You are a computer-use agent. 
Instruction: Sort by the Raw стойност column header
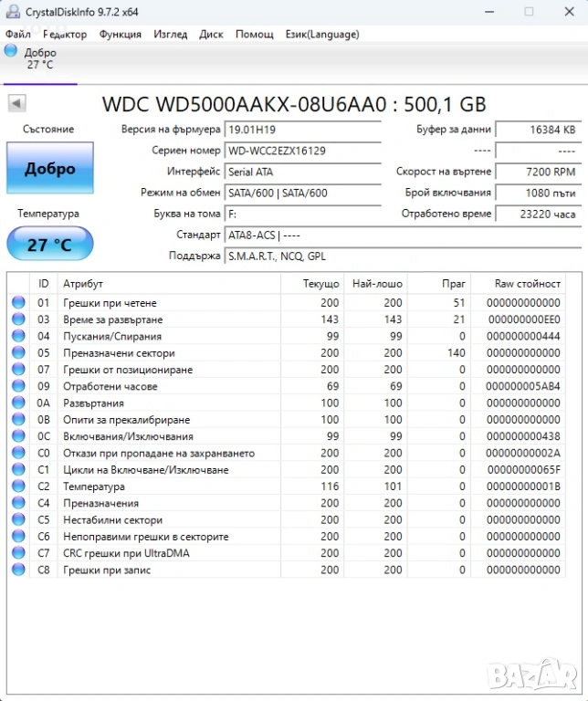coord(527,284)
